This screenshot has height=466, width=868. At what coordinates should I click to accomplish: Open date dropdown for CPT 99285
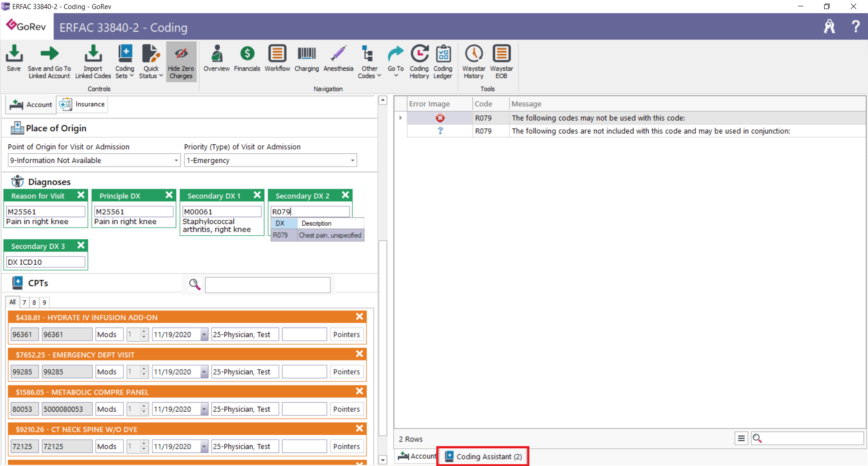204,372
